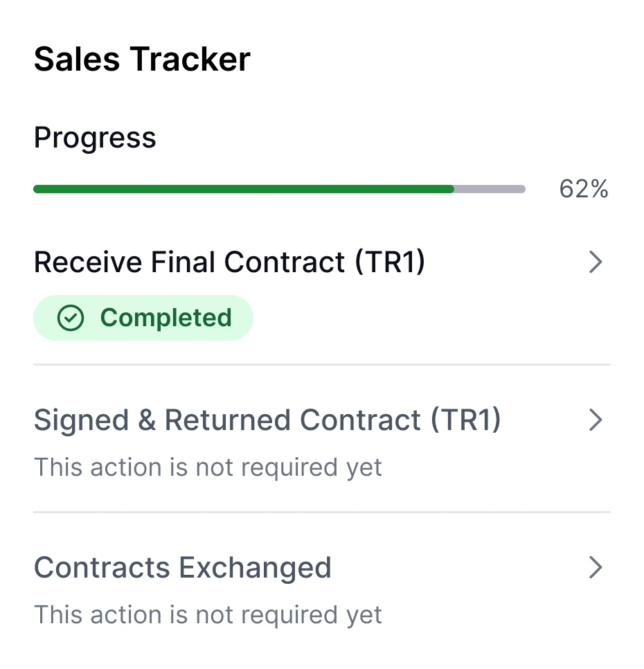
Task: Click the chevron beside Receive Final Contract
Action: coord(596,262)
